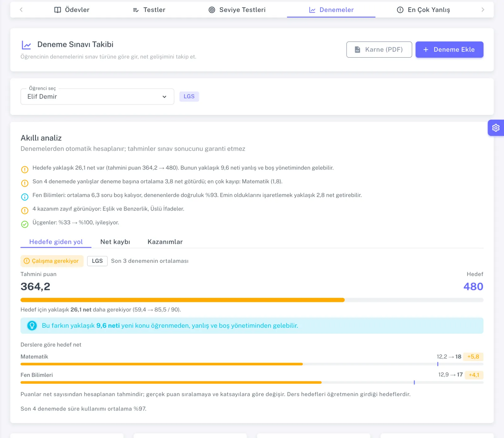Click the Deneme Ekle button
This screenshot has width=504, height=438.
(450, 49)
